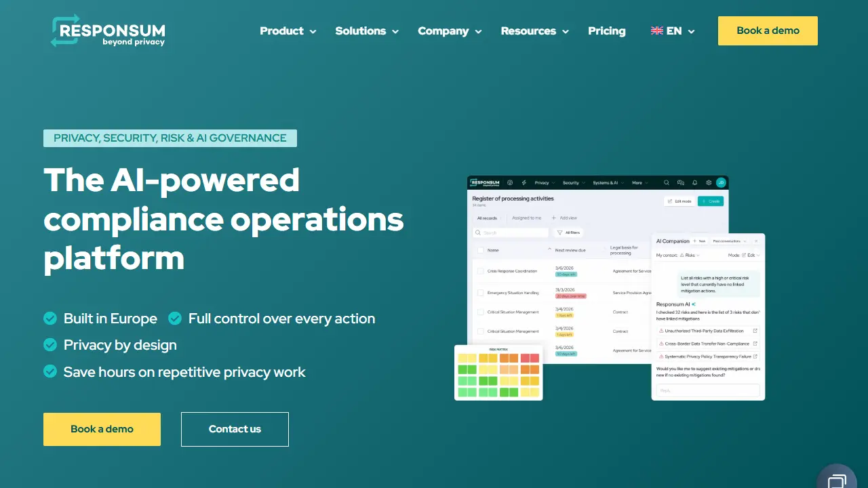Open Past conversations dropdown in AI Companion
The image size is (868, 488).
pos(729,241)
